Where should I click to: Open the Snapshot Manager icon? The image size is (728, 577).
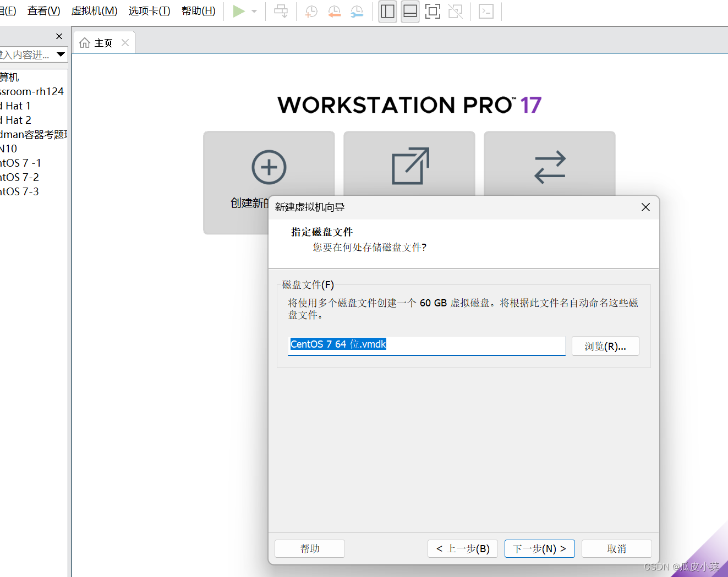357,12
